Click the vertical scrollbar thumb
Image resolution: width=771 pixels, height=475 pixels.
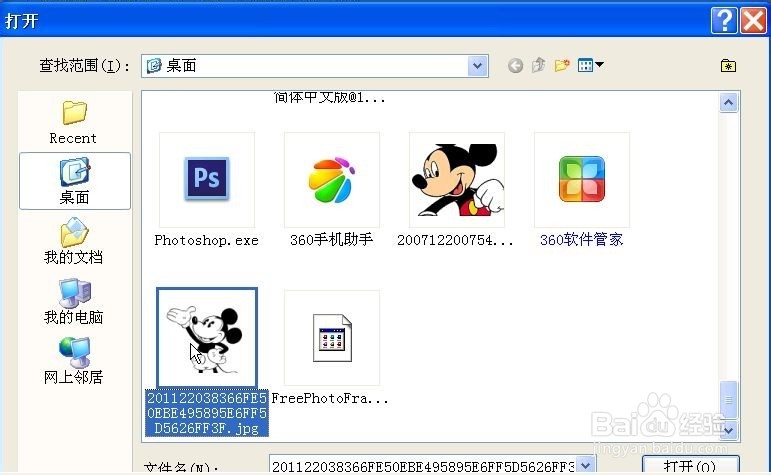729,400
